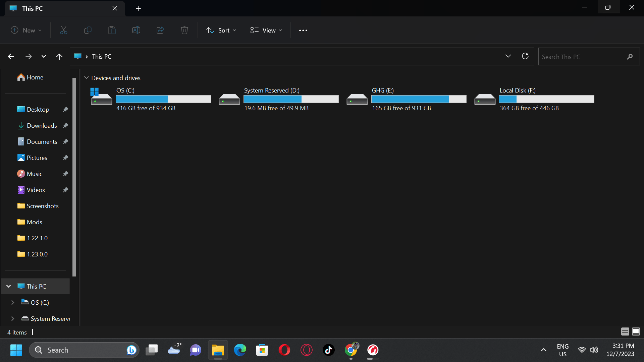Expand OS (C:) in navigation tree

(13, 302)
